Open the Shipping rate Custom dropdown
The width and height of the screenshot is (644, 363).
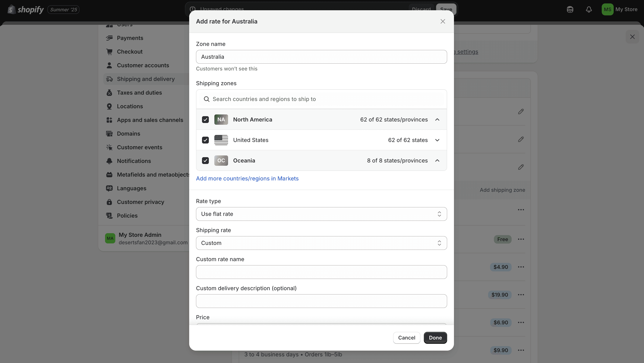tap(321, 243)
